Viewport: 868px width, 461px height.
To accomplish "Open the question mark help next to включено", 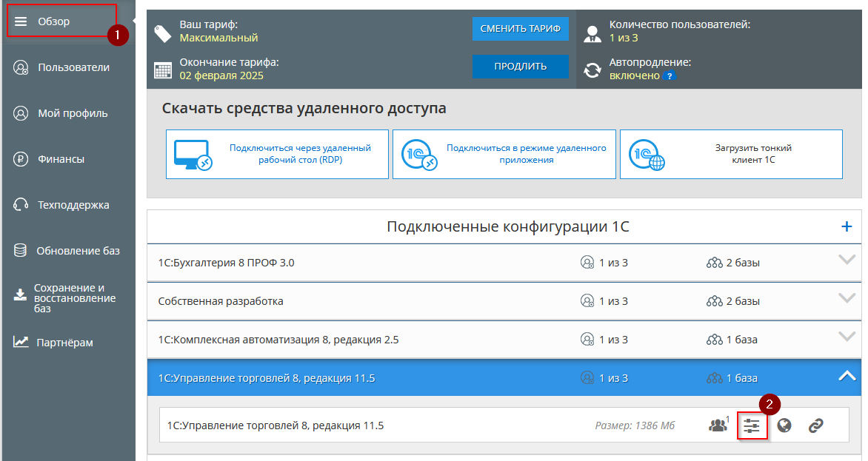I will [x=670, y=75].
